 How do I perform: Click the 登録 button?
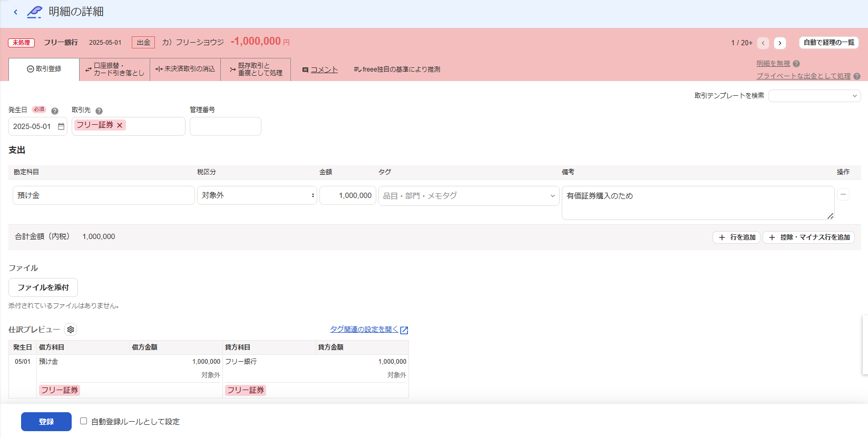tap(46, 422)
